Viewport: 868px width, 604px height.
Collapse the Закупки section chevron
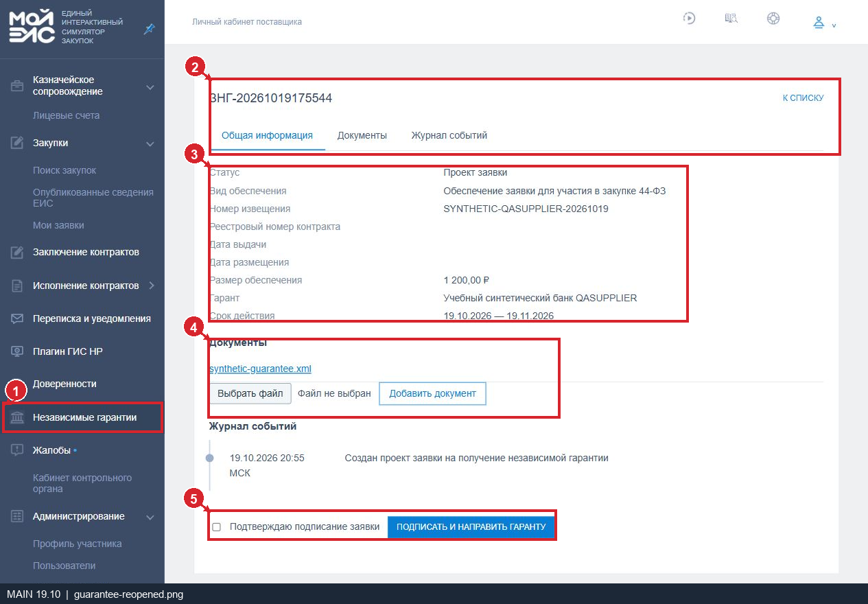pos(150,143)
